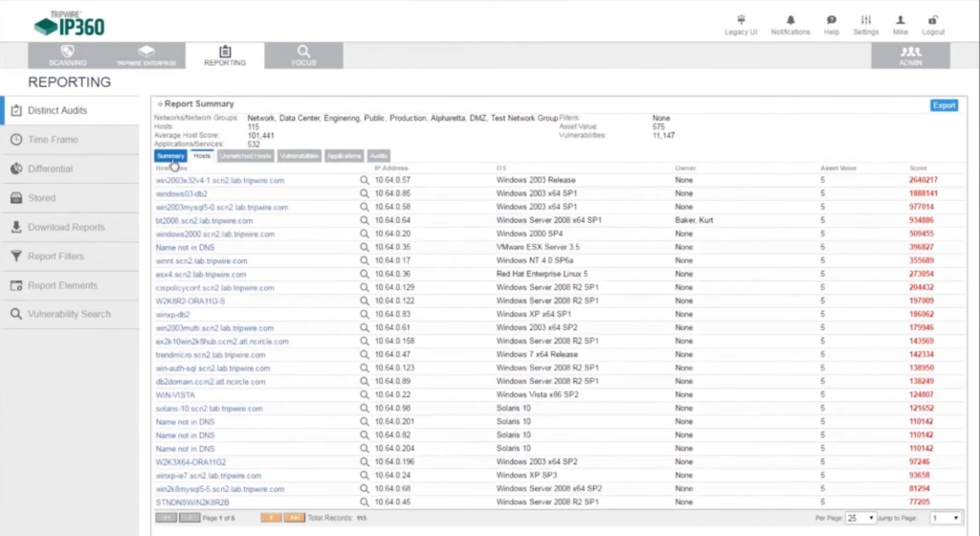Click the magnifier icon for 10.64.0.129

[365, 288]
